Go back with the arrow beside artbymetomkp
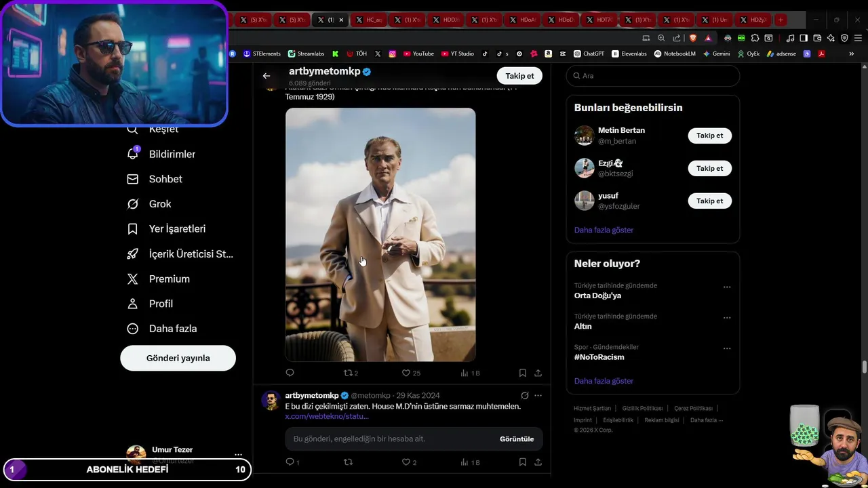 coord(267,76)
